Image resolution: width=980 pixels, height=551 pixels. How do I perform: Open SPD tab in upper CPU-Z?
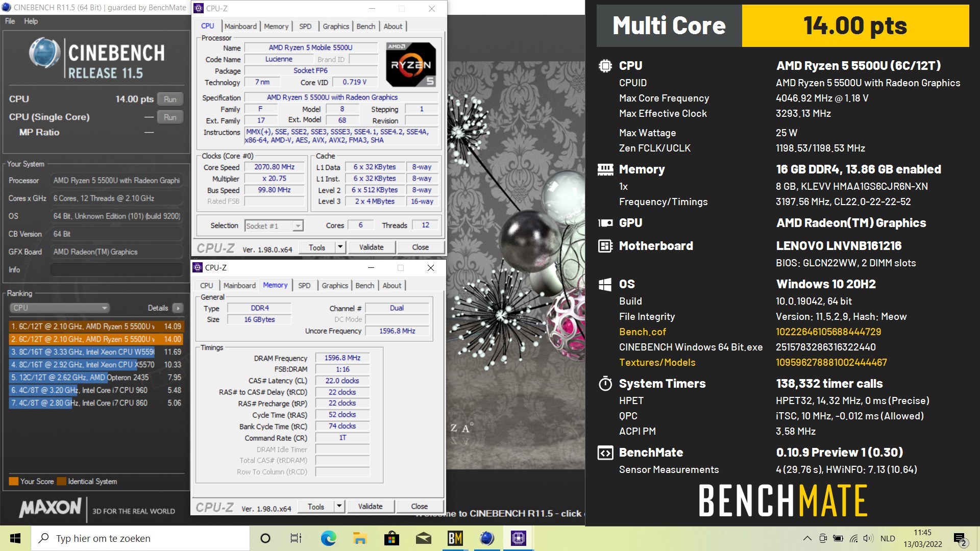click(305, 27)
